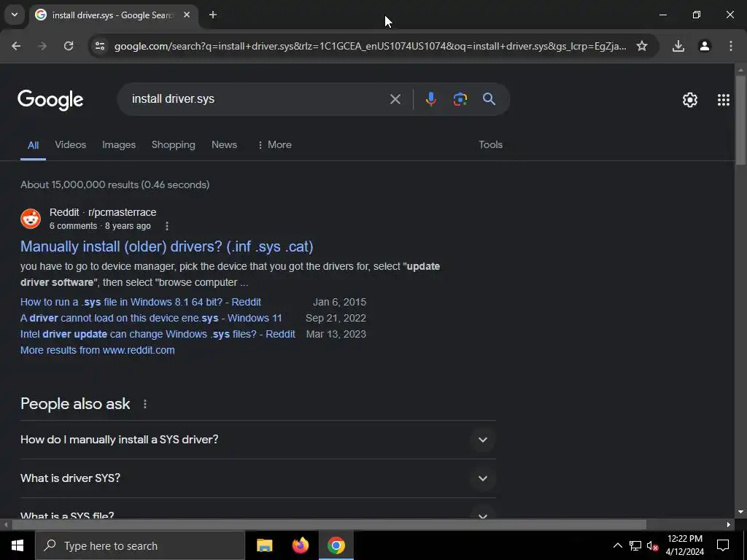Open the taskbar clock and date
Screen dimensions: 747x560
coord(684,545)
